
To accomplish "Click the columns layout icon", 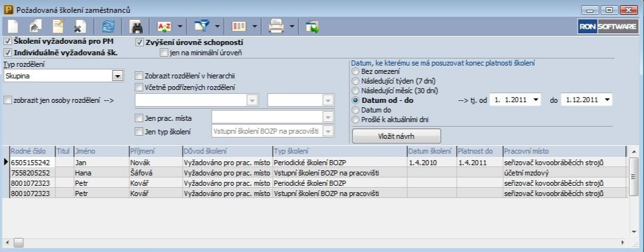I will [x=239, y=26].
